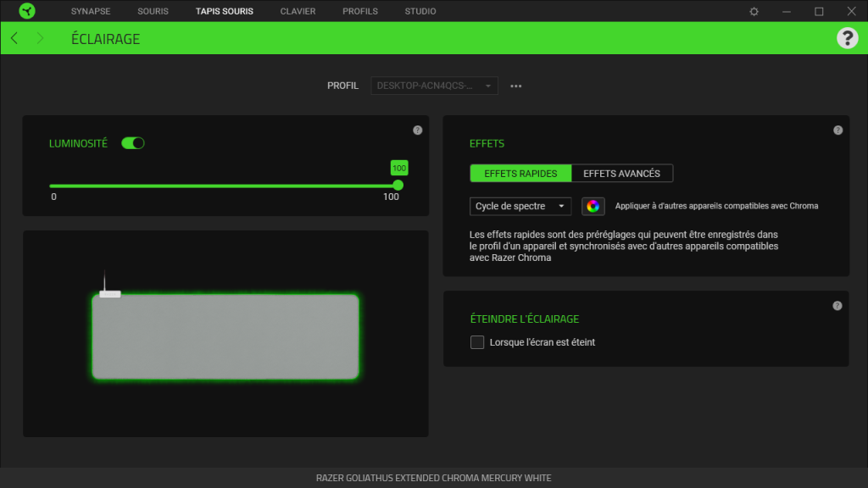Screen dimensions: 868x488
Task: Click the brightness slider handle
Action: pos(398,186)
